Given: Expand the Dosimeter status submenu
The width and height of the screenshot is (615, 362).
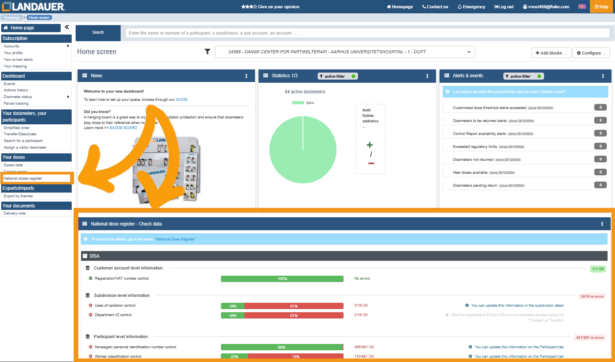Looking at the screenshot, I should coord(68,97).
